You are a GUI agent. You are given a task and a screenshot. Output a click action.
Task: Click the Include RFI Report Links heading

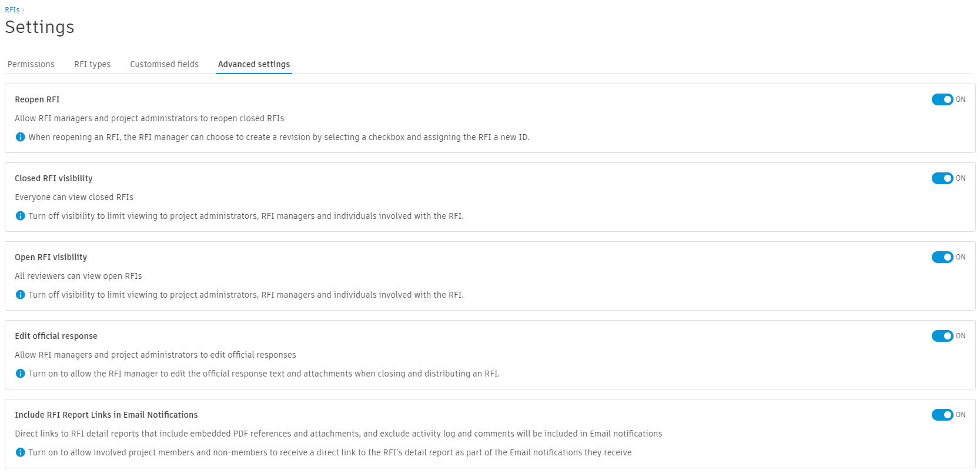point(106,415)
